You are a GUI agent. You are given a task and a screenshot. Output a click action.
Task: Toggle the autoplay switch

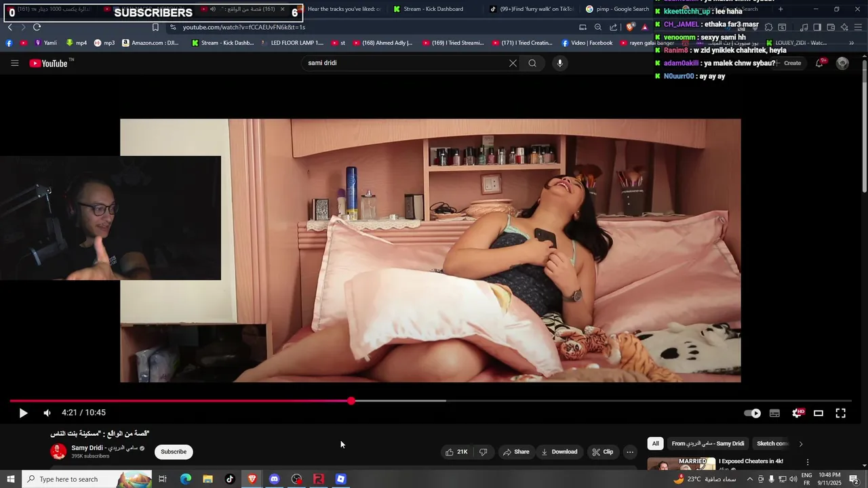click(752, 413)
